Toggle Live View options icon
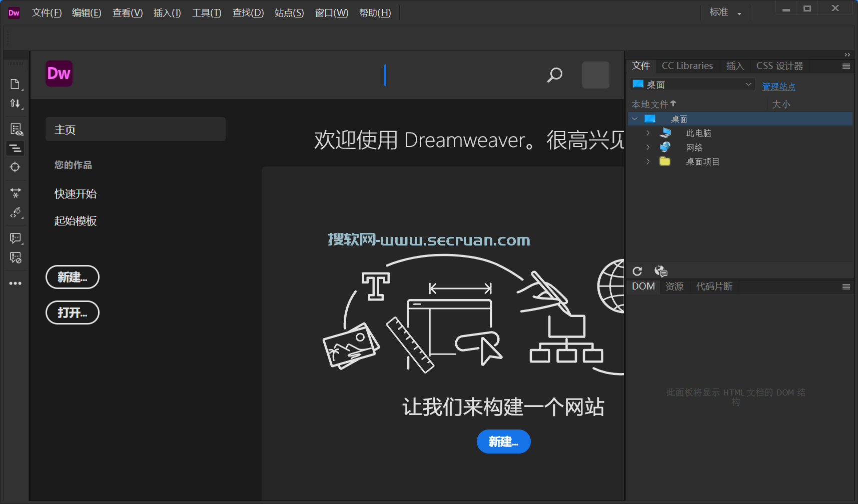This screenshot has width=858, height=504. [x=16, y=129]
